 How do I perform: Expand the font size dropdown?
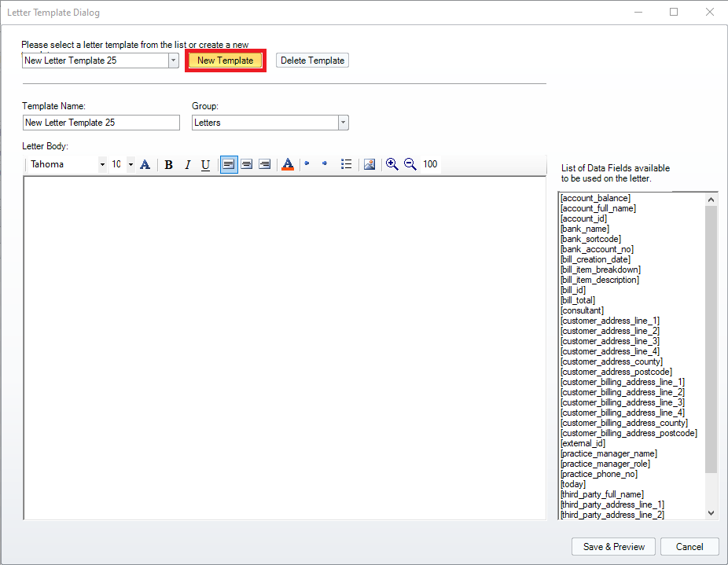[x=131, y=165]
